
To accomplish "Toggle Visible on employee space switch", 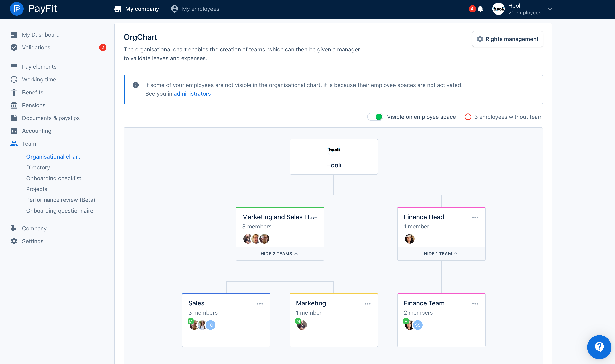I will pyautogui.click(x=375, y=117).
